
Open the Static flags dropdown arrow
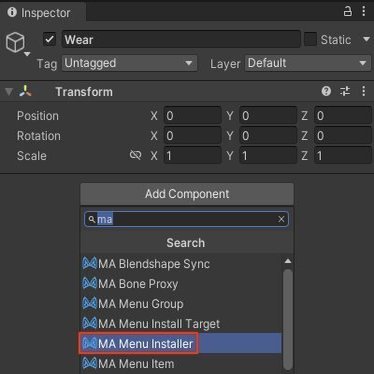(366, 39)
